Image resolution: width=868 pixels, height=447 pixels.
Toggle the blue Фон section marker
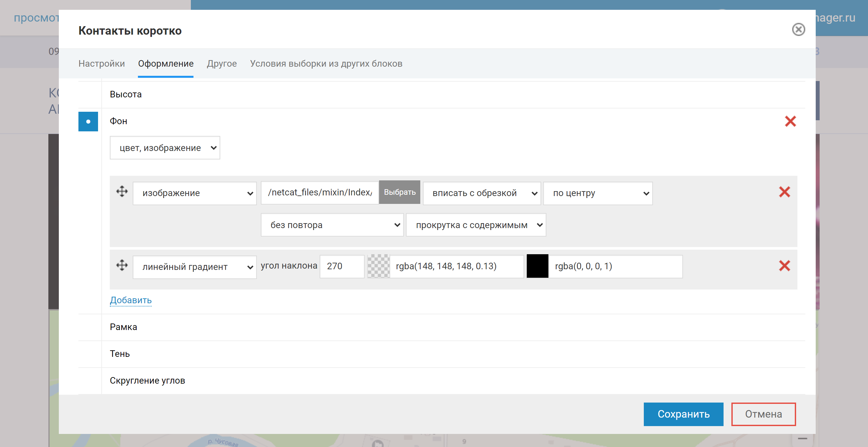[88, 122]
